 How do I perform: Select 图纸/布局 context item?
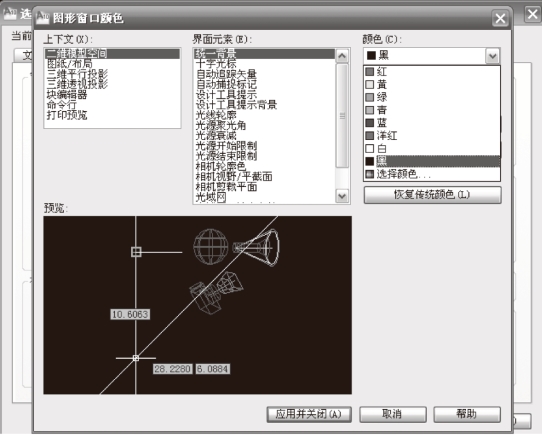[x=70, y=64]
